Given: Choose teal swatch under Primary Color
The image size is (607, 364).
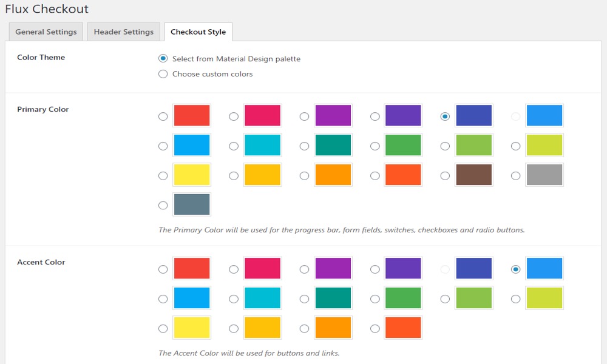Looking at the screenshot, I should pyautogui.click(x=333, y=145).
